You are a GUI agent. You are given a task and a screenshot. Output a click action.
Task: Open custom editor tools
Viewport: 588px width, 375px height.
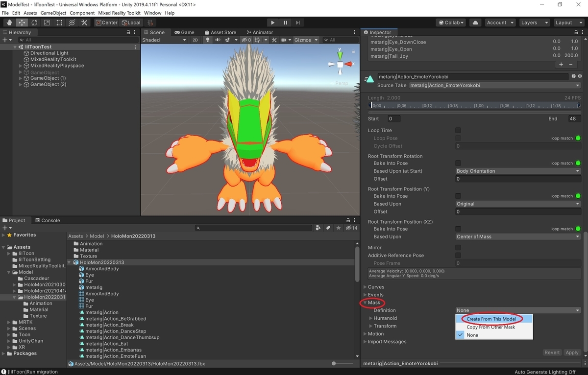[84, 23]
